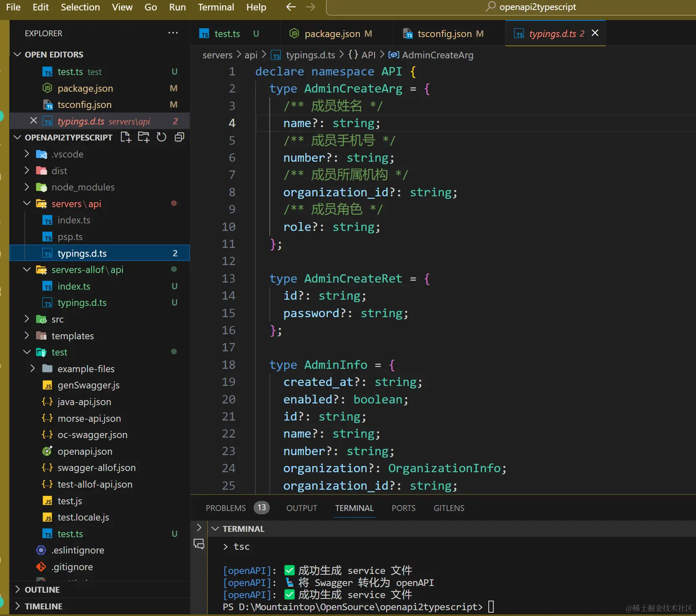The height and width of the screenshot is (616, 696).
Task: Open the View menu
Action: coord(122,7)
